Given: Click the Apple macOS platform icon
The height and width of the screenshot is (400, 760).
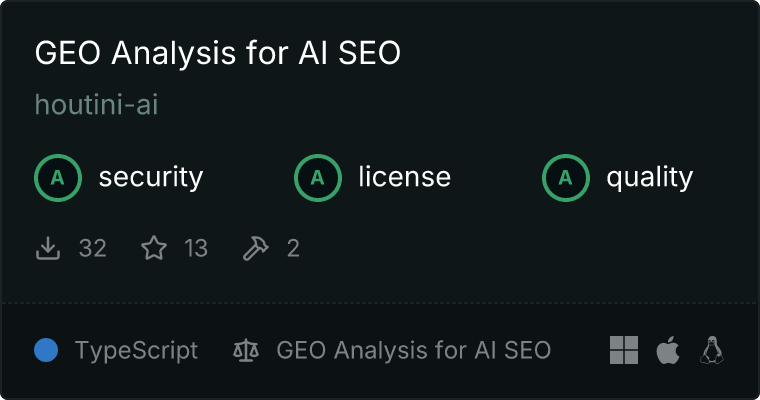Looking at the screenshot, I should pyautogui.click(x=667, y=350).
